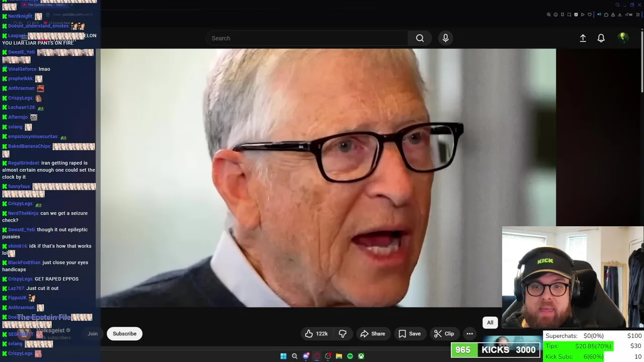Click chat username Afterrojo
644x362 pixels.
tap(18, 117)
